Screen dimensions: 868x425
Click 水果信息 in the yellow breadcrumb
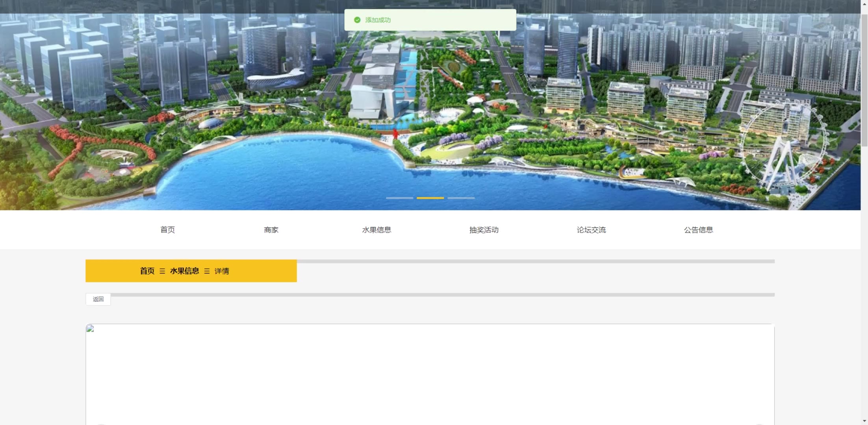coord(184,271)
